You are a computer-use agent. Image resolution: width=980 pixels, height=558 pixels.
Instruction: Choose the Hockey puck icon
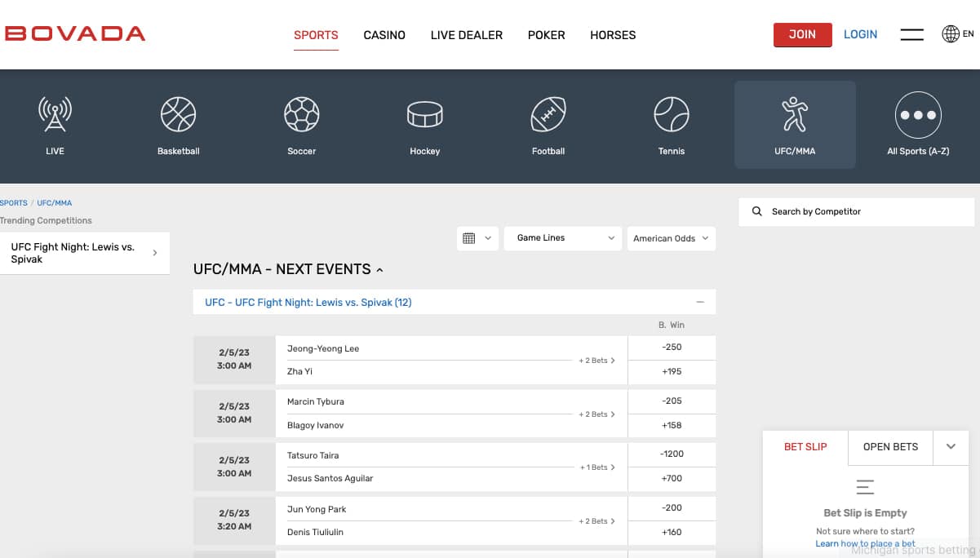[x=424, y=114]
